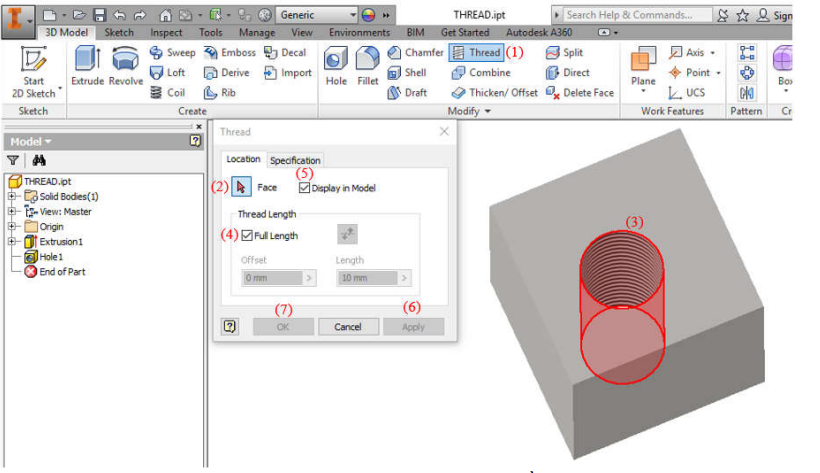Image resolution: width=820 pixels, height=473 pixels.
Task: Select the Revolve tool
Action: (126, 64)
